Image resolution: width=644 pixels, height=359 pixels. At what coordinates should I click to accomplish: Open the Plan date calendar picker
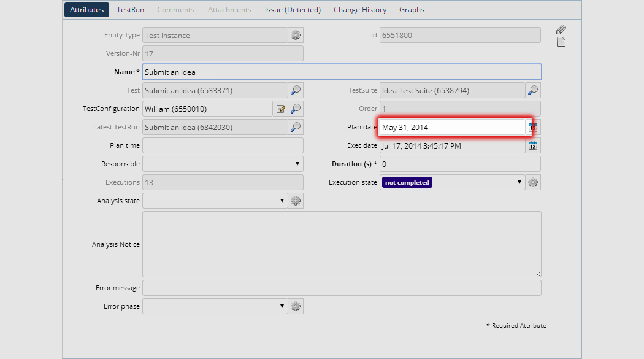click(x=533, y=127)
